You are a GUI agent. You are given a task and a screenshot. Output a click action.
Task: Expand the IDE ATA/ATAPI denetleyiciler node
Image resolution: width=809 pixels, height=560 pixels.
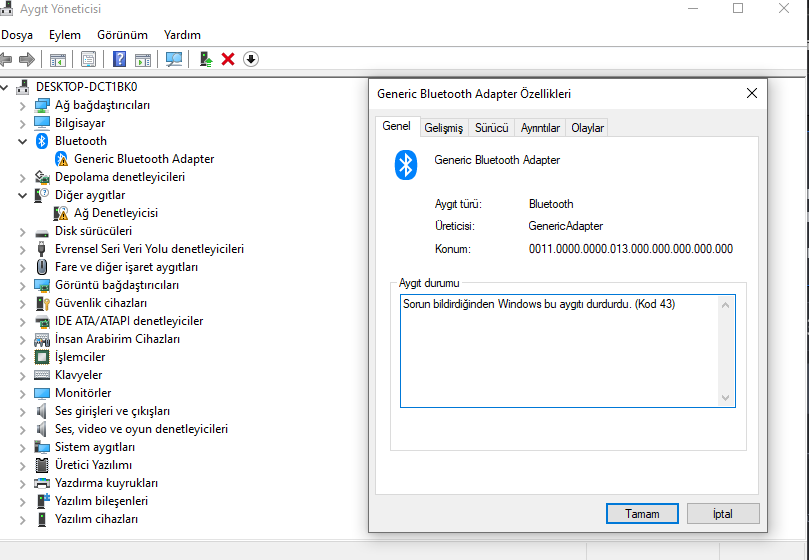coord(22,322)
